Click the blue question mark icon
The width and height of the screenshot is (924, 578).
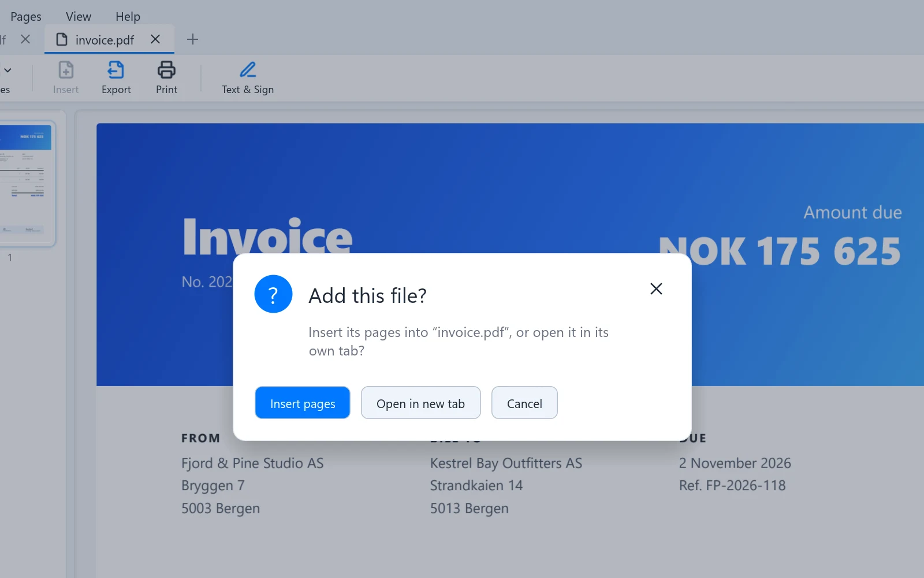(273, 294)
